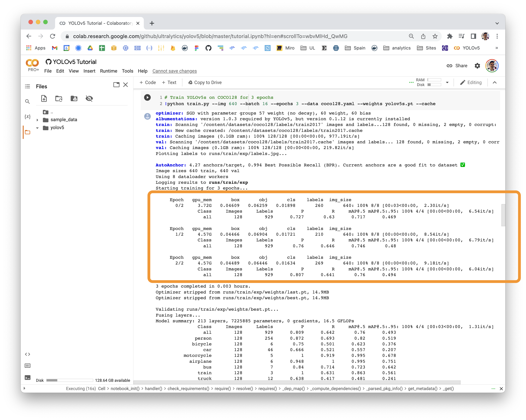The width and height of the screenshot is (526, 420).
Task: Open the Files panel in a new tab
Action: (x=116, y=85)
